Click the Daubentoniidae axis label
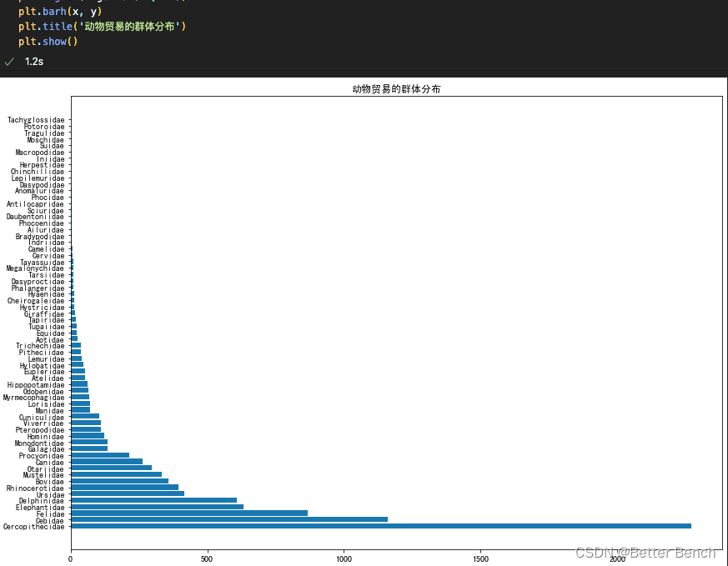The width and height of the screenshot is (728, 566). pyautogui.click(x=35, y=217)
